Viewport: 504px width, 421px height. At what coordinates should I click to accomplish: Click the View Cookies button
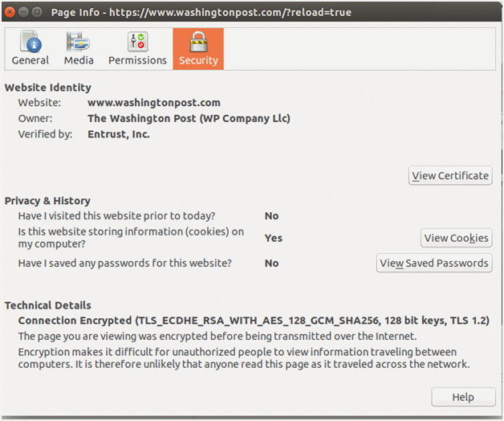click(456, 238)
